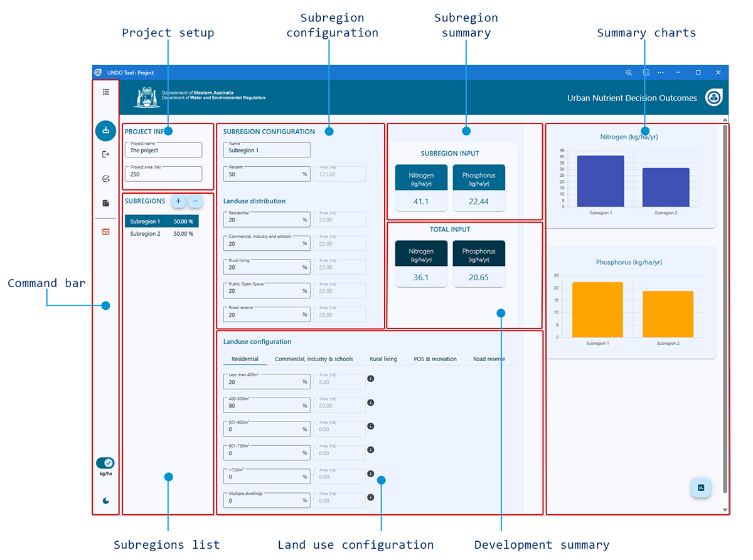Screen dimensions: 753x560
Task: Click the app sidebar icon in title bar
Action: (646, 73)
